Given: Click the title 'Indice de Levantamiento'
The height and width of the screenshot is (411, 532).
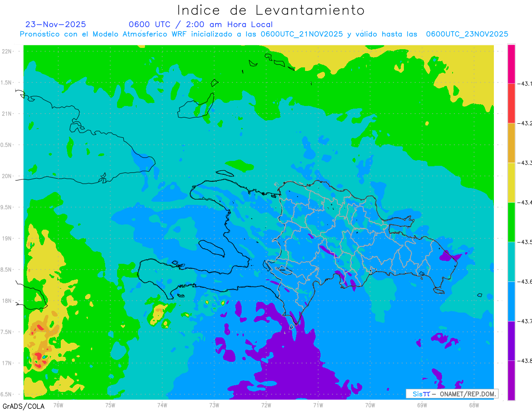Looking at the screenshot, I should click(271, 10).
